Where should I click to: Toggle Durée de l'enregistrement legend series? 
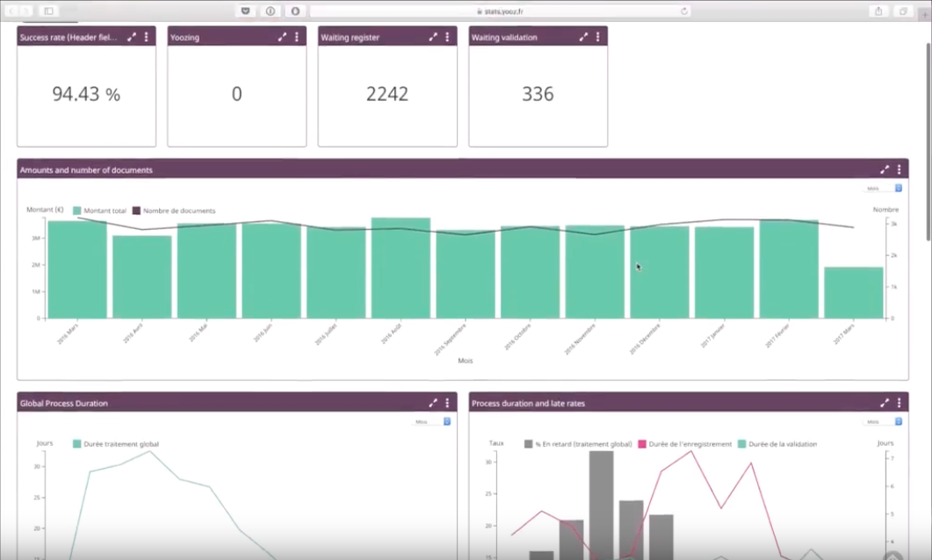click(x=685, y=443)
